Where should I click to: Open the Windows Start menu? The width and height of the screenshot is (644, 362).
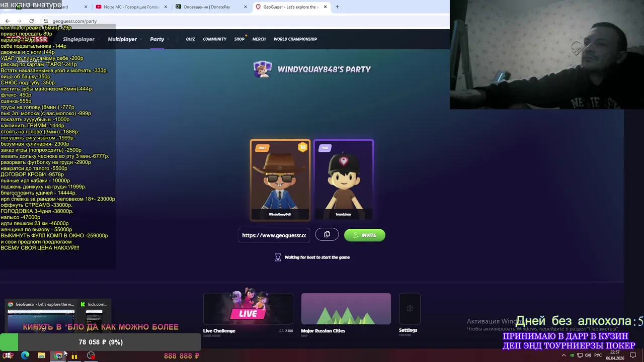(9, 356)
